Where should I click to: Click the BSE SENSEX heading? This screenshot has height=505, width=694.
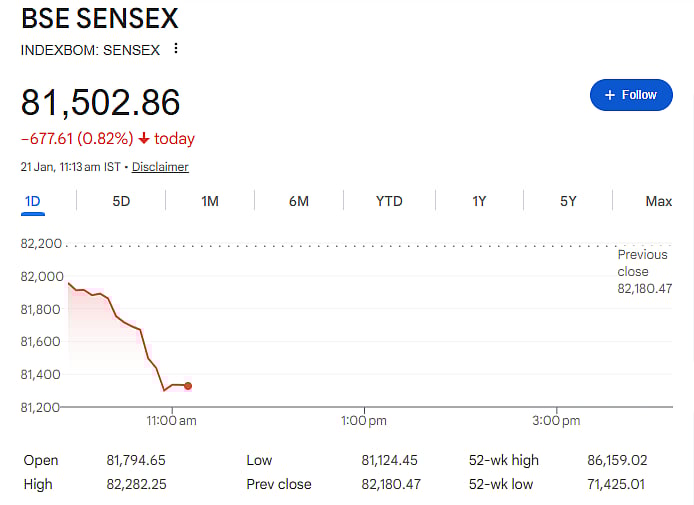pyautogui.click(x=101, y=18)
